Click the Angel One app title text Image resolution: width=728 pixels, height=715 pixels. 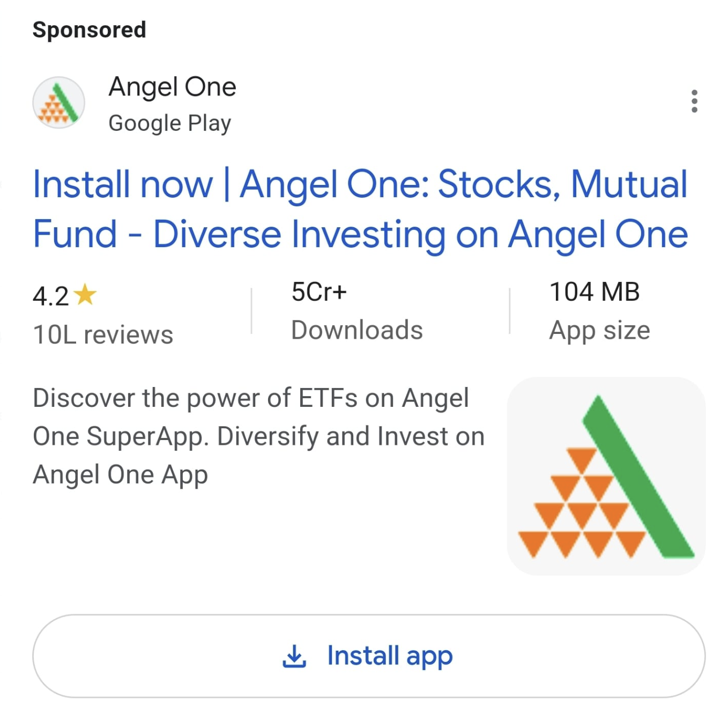(173, 86)
